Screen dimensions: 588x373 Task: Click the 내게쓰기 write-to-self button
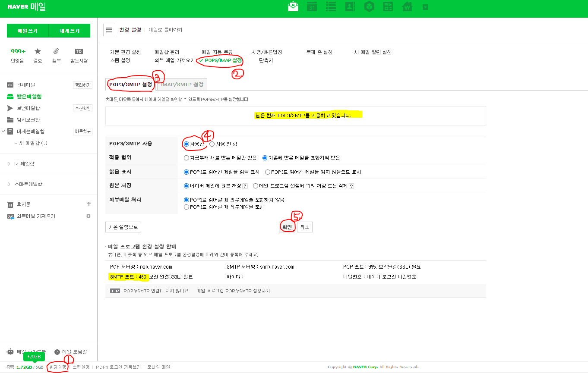(x=70, y=31)
